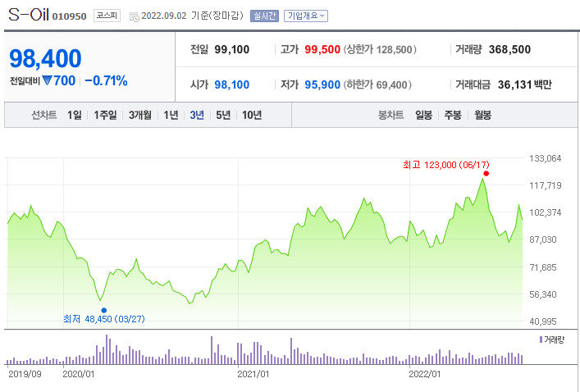The image size is (580, 392).
Task: Click the 102,374 price axis label
Action: (x=546, y=212)
